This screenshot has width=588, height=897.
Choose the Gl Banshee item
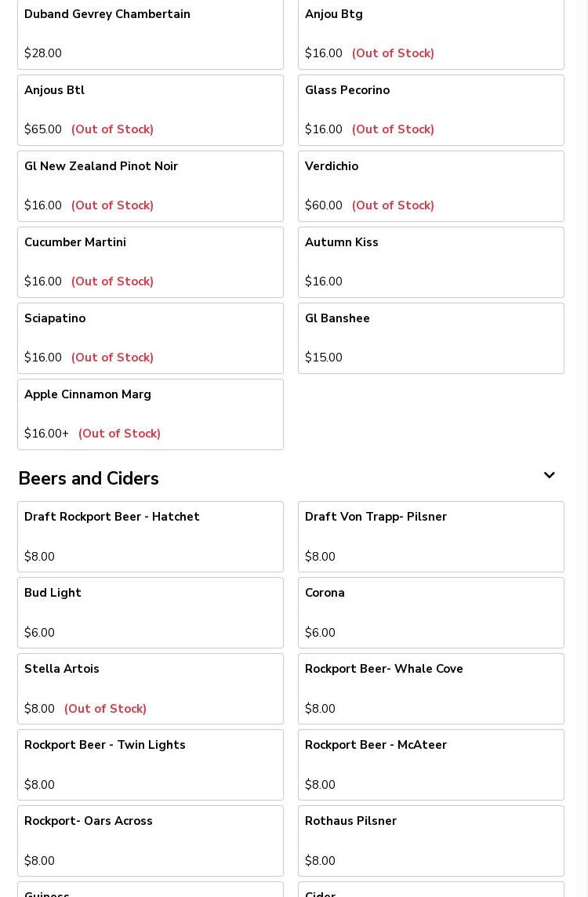pos(431,338)
